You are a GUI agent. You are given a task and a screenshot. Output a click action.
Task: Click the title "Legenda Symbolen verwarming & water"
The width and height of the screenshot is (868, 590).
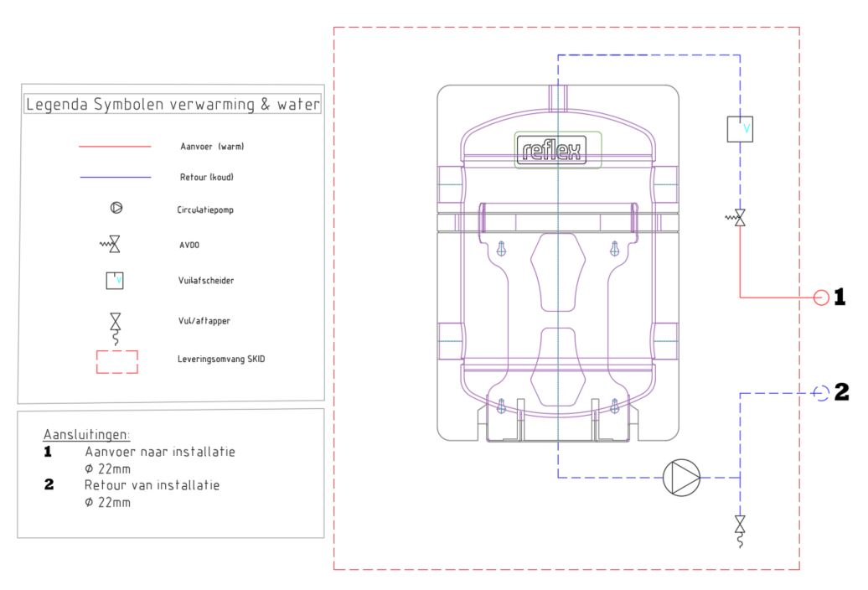[173, 104]
